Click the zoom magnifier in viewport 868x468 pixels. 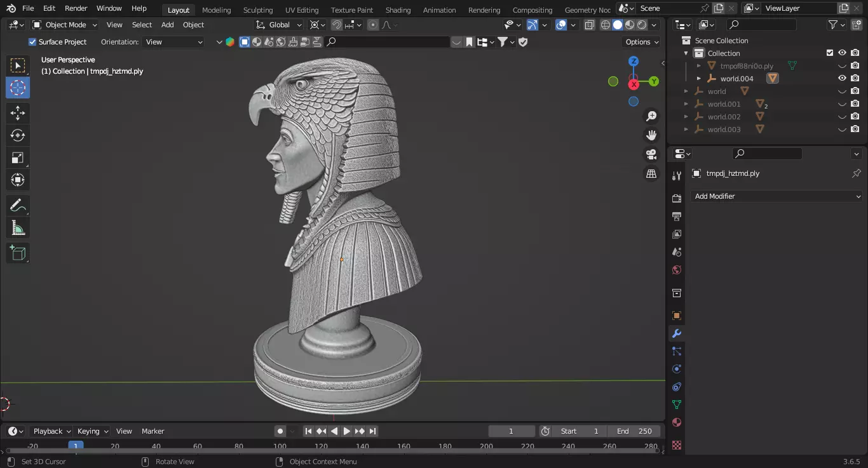click(x=651, y=116)
